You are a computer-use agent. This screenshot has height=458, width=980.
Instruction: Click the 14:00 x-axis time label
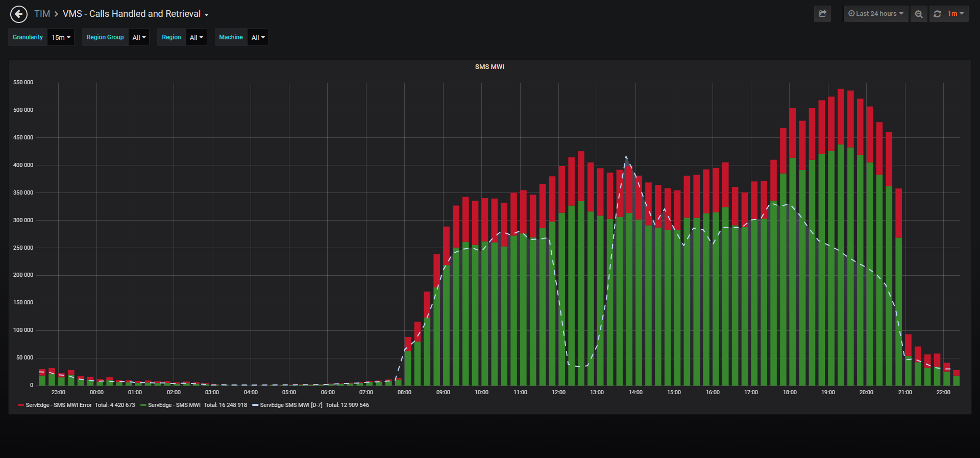tap(635, 393)
